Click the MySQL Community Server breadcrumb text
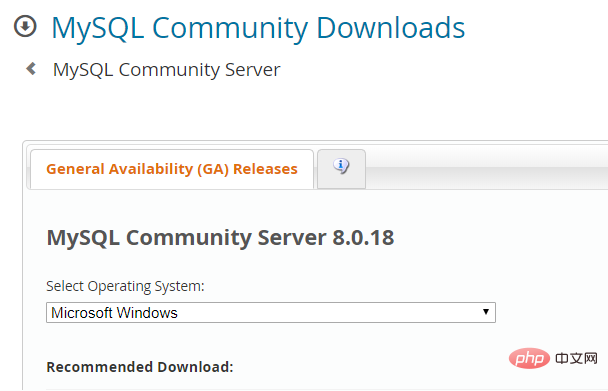Image resolution: width=608 pixels, height=391 pixels. coord(166,70)
